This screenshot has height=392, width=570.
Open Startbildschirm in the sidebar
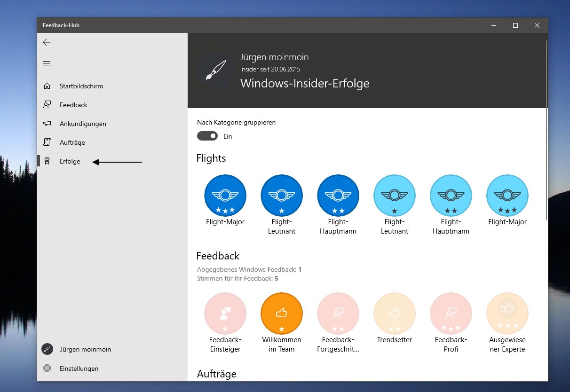coord(112,86)
